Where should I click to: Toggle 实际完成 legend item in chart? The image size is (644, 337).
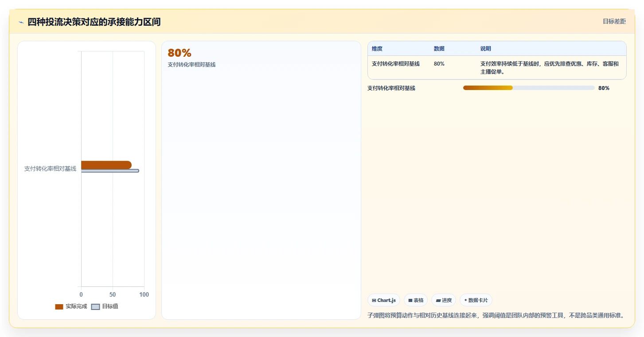(71, 306)
